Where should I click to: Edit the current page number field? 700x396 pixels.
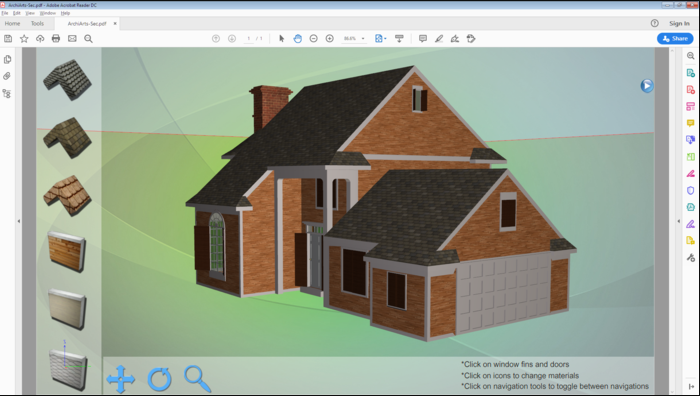pyautogui.click(x=249, y=39)
